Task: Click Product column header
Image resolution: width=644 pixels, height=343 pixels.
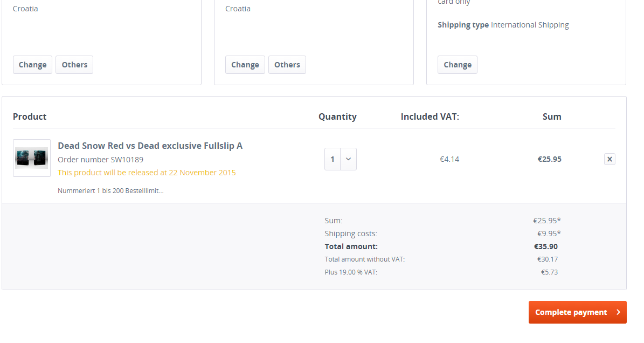Action: click(x=30, y=116)
